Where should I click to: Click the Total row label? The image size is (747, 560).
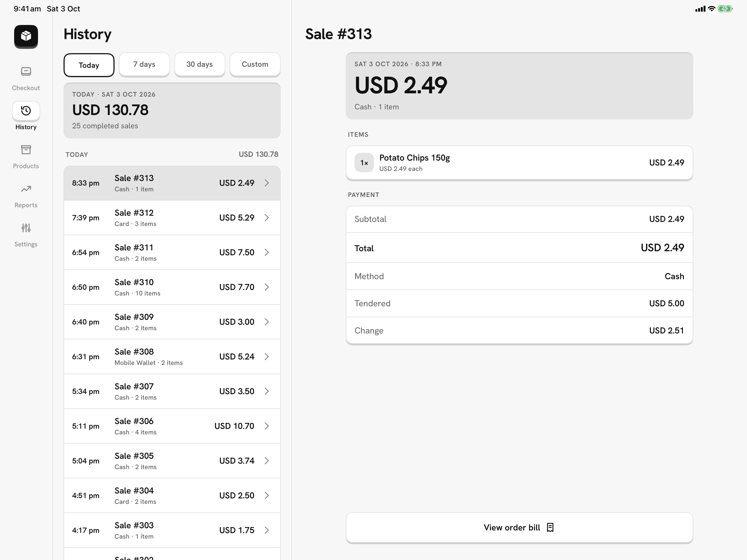click(x=364, y=249)
